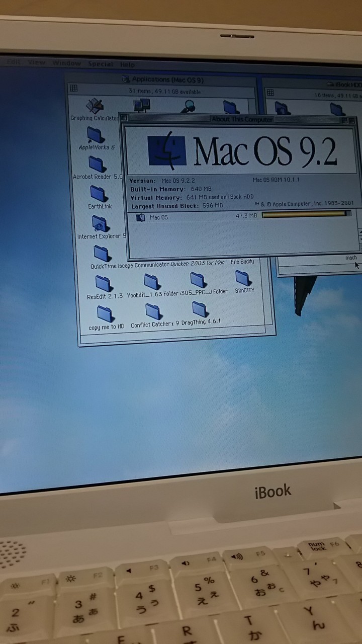Select the Mac OS application icon in memory list

(x=141, y=217)
